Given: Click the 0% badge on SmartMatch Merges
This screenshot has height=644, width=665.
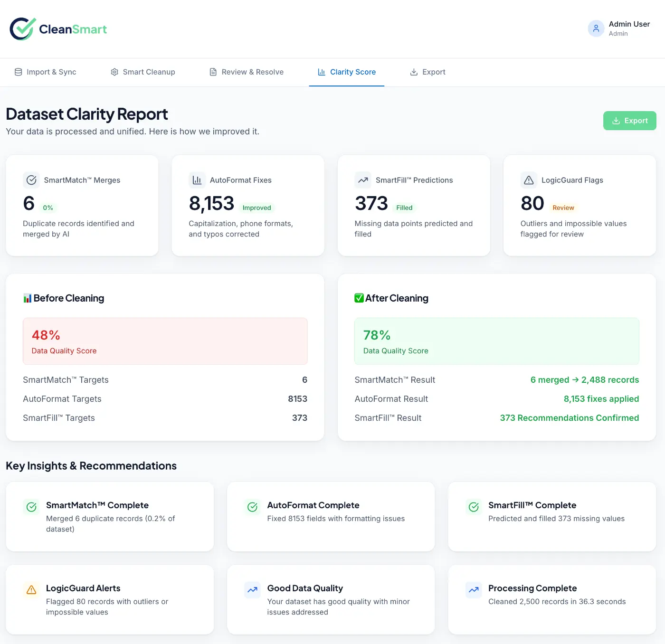Looking at the screenshot, I should click(x=48, y=208).
